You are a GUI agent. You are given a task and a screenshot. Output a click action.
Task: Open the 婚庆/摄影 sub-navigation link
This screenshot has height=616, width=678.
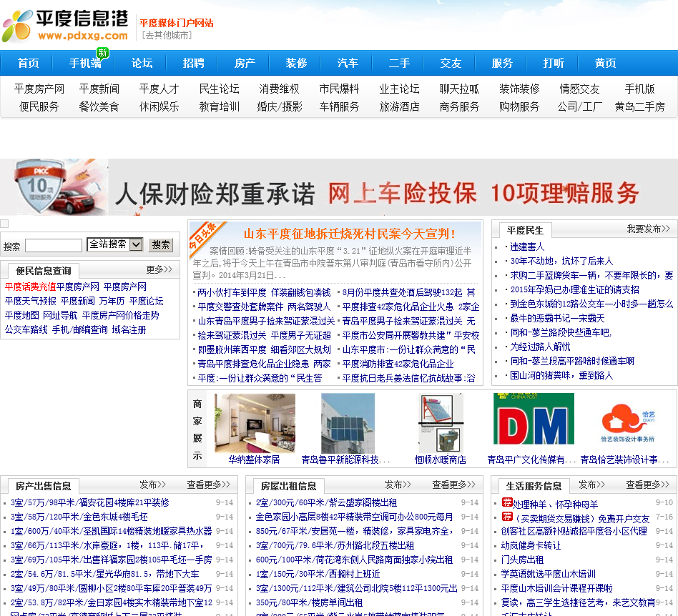pyautogui.click(x=280, y=106)
